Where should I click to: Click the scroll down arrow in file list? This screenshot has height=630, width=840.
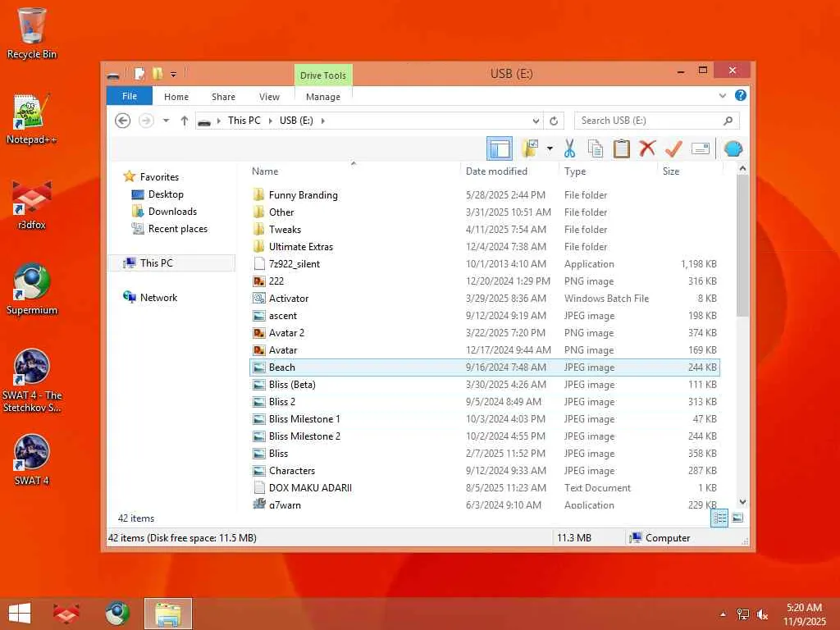[x=742, y=502]
